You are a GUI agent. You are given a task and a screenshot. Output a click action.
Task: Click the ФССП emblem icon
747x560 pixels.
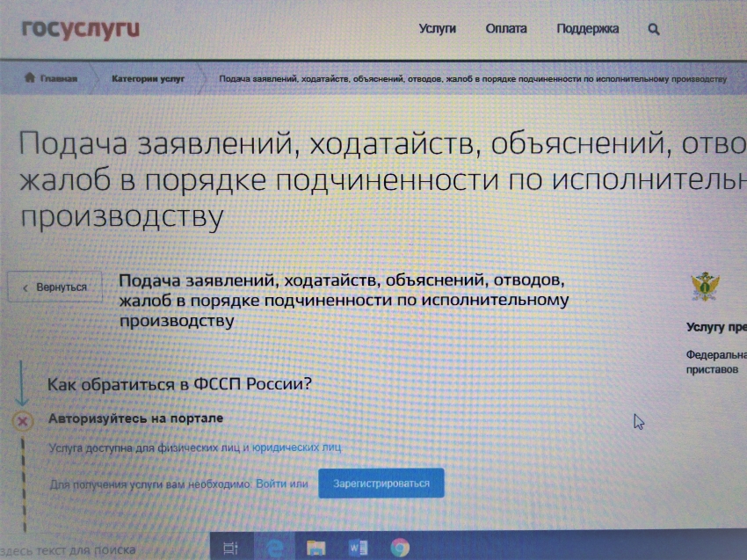coord(705,287)
